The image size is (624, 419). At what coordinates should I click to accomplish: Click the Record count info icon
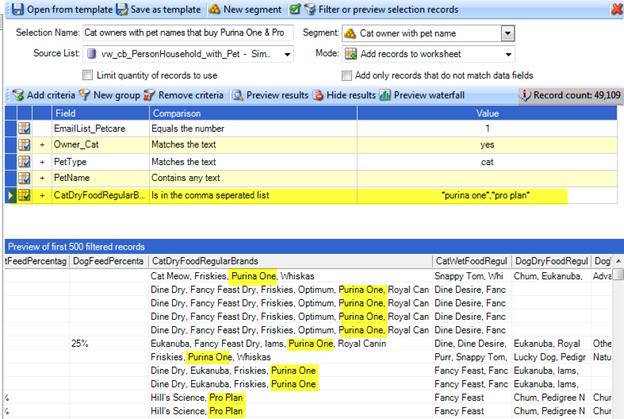pos(526,95)
